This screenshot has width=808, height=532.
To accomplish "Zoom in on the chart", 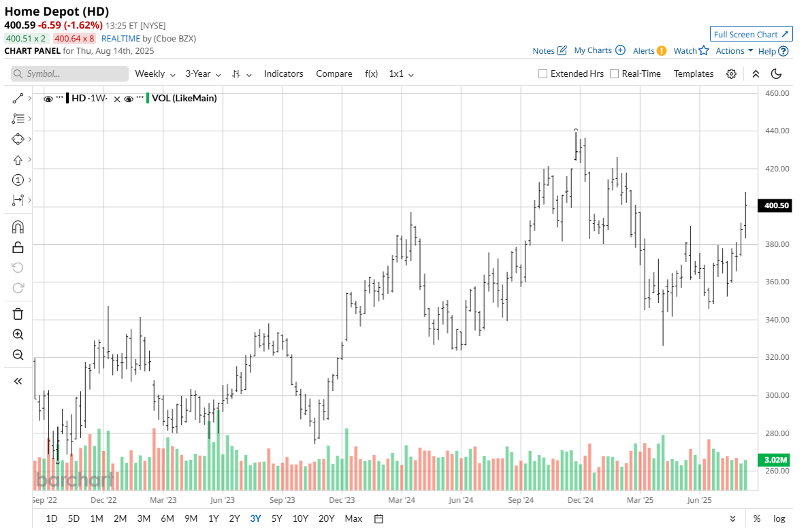I will pos(18,335).
